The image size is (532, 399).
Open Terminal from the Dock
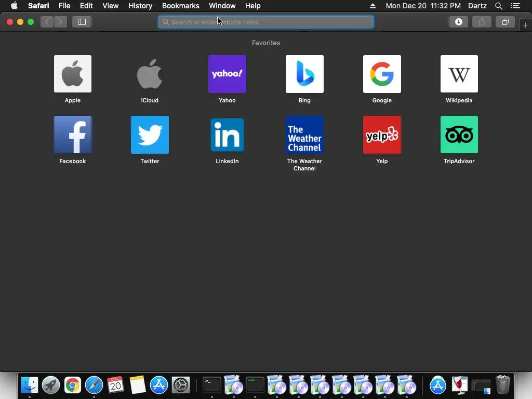point(212,385)
